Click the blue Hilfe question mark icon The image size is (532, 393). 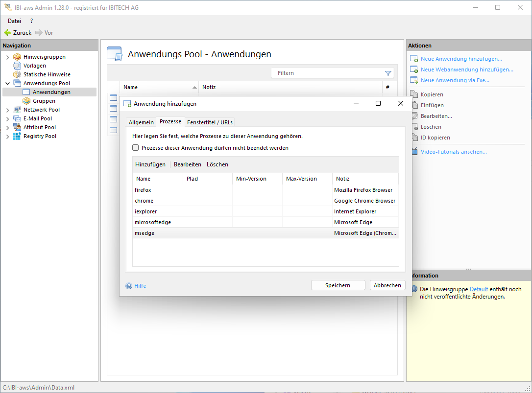click(x=129, y=286)
